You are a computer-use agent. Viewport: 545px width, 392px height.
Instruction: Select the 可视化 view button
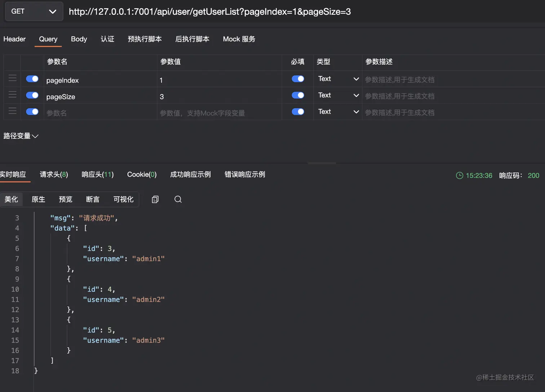click(x=123, y=199)
